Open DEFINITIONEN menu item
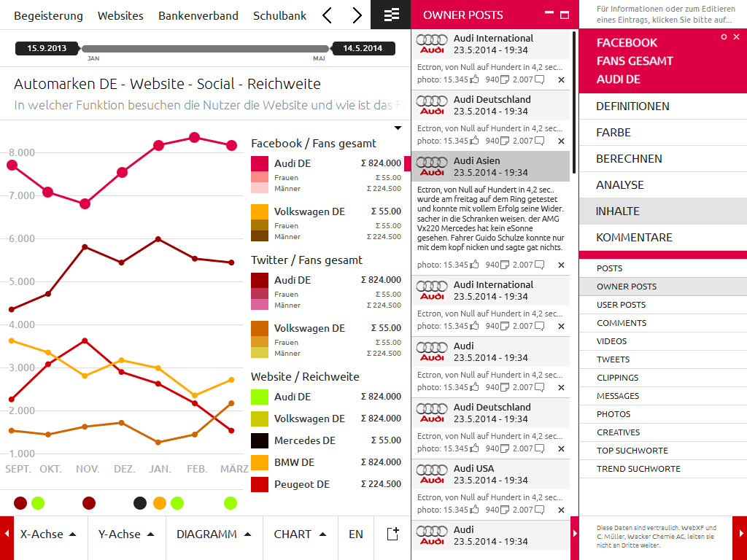The image size is (747, 560). pos(662,106)
